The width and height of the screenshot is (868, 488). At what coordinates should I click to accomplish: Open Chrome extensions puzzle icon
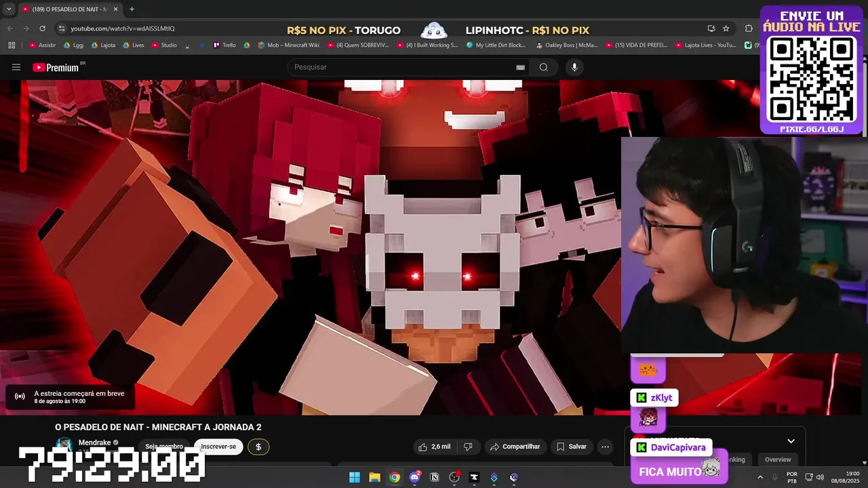[749, 28]
